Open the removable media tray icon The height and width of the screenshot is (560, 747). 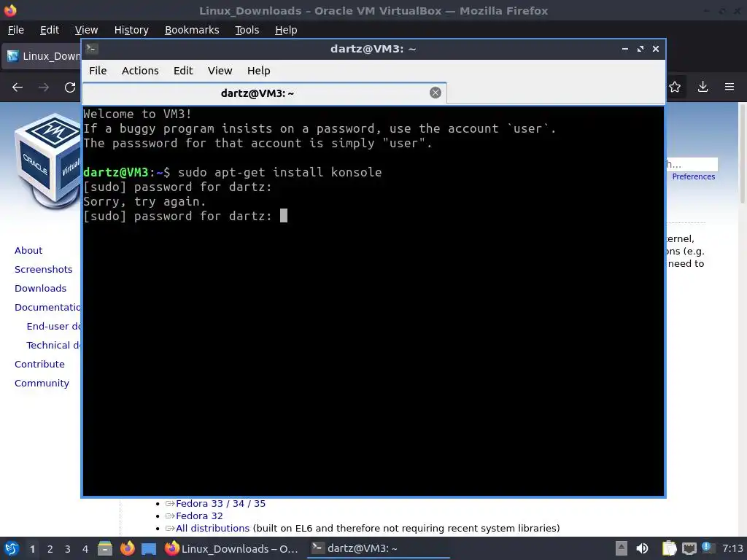621,548
